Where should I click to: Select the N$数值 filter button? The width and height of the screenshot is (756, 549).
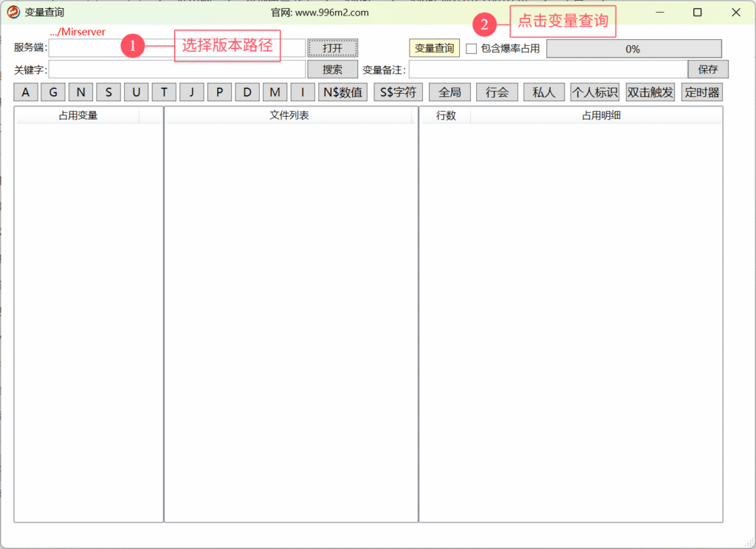coord(343,92)
